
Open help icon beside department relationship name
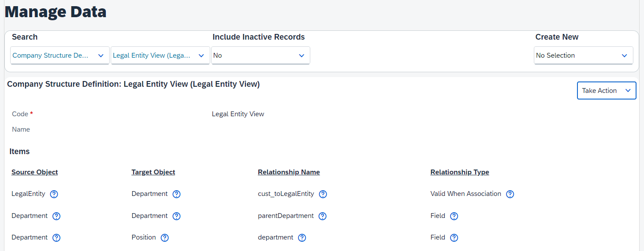pyautogui.click(x=302, y=238)
